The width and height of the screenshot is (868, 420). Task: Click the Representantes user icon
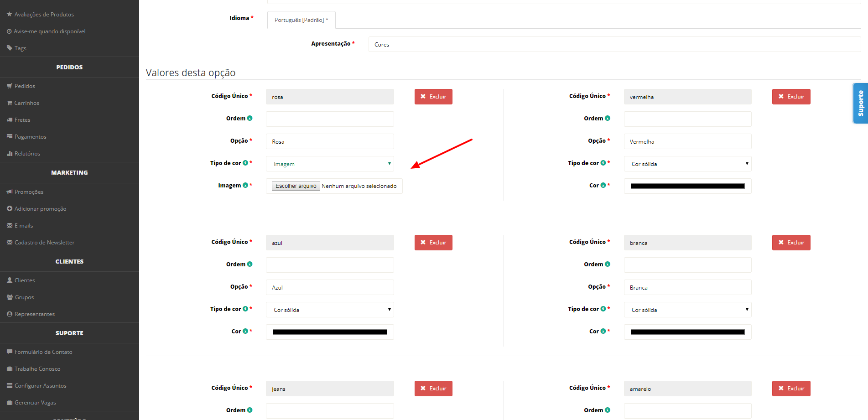[x=10, y=314]
